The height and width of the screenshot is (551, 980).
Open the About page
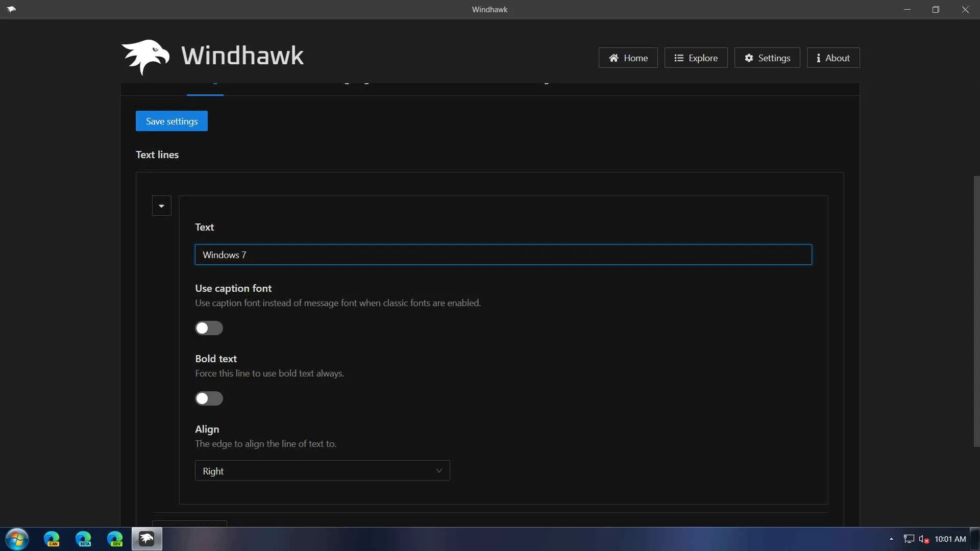point(832,58)
